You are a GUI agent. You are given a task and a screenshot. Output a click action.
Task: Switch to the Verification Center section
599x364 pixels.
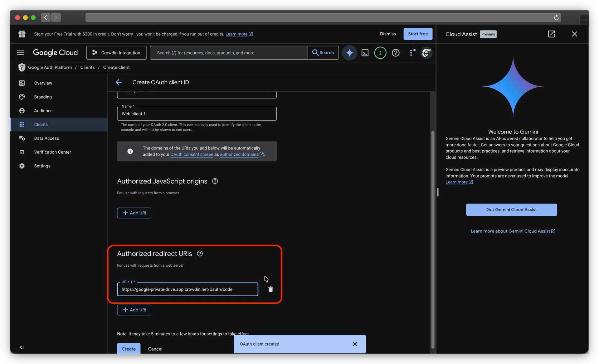click(x=52, y=152)
